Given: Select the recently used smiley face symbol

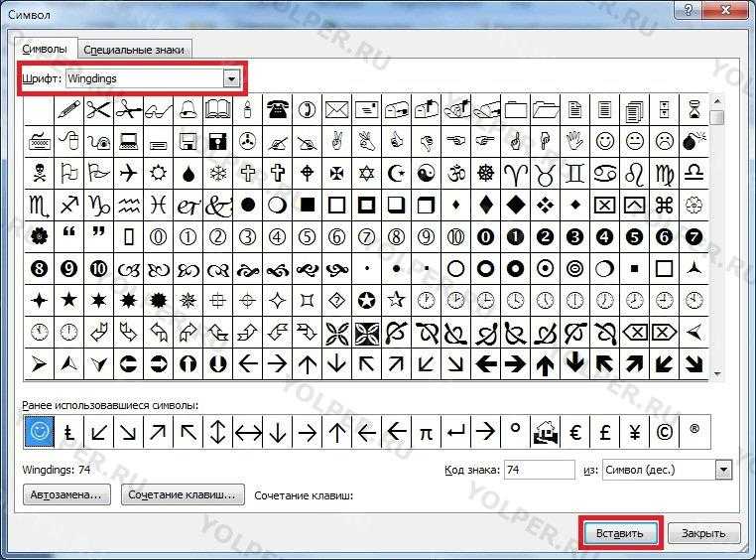Looking at the screenshot, I should point(39,432).
